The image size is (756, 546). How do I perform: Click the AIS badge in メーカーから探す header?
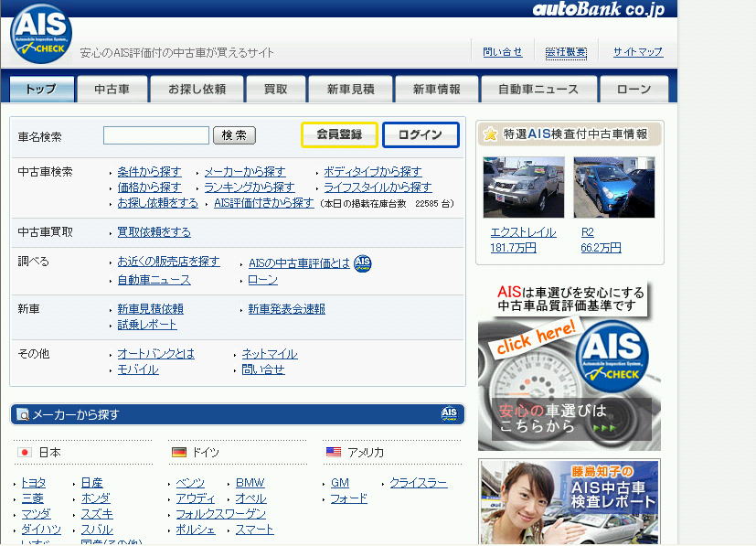(x=449, y=413)
